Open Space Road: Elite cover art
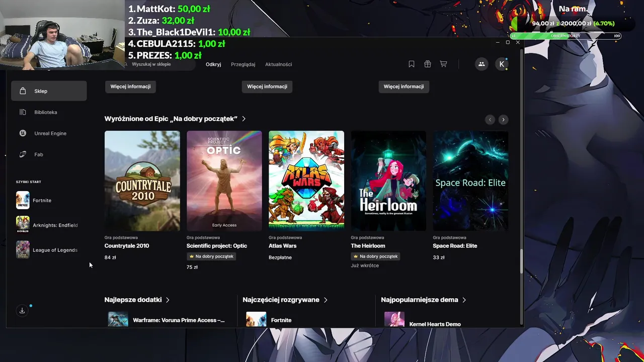 470,181
